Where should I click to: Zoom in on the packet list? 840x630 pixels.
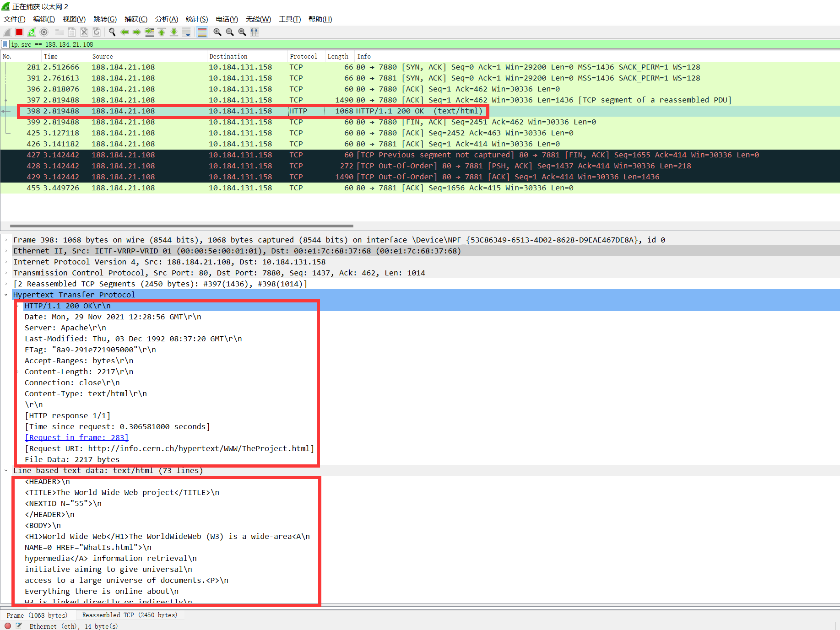click(217, 32)
